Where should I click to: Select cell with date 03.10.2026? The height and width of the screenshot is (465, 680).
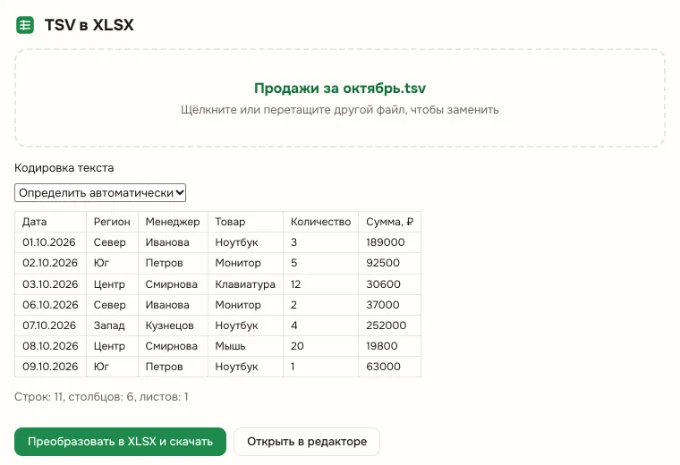point(50,284)
